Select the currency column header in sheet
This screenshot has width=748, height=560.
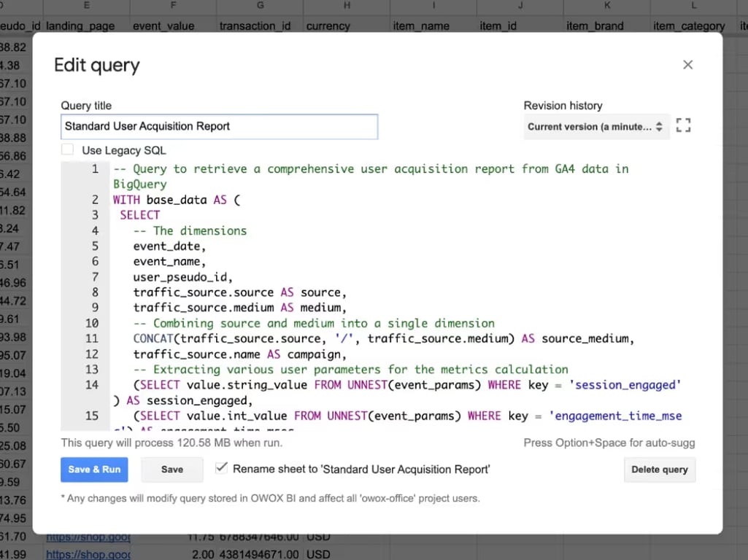pyautogui.click(x=328, y=26)
